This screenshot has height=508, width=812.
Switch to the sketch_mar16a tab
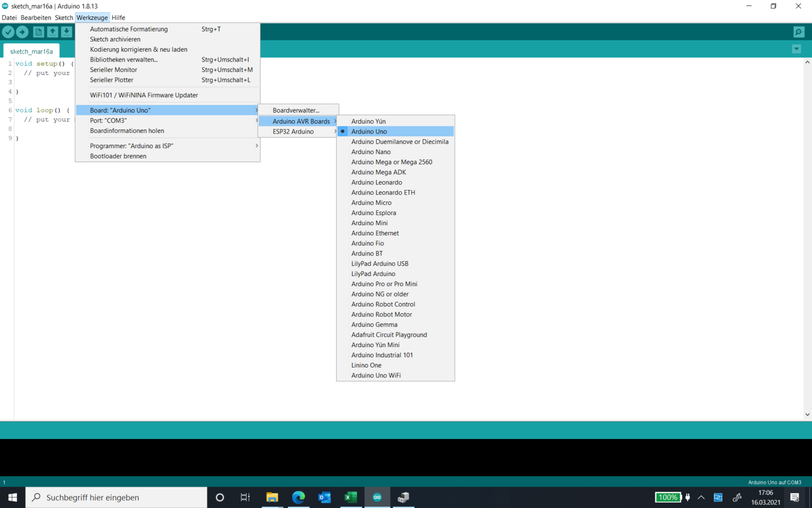click(x=31, y=51)
